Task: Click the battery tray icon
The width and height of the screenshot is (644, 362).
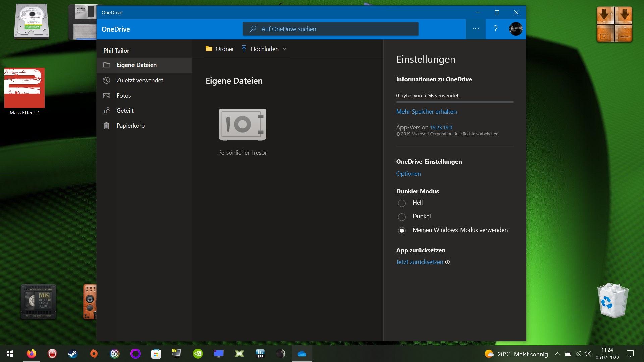Action: pyautogui.click(x=568, y=354)
